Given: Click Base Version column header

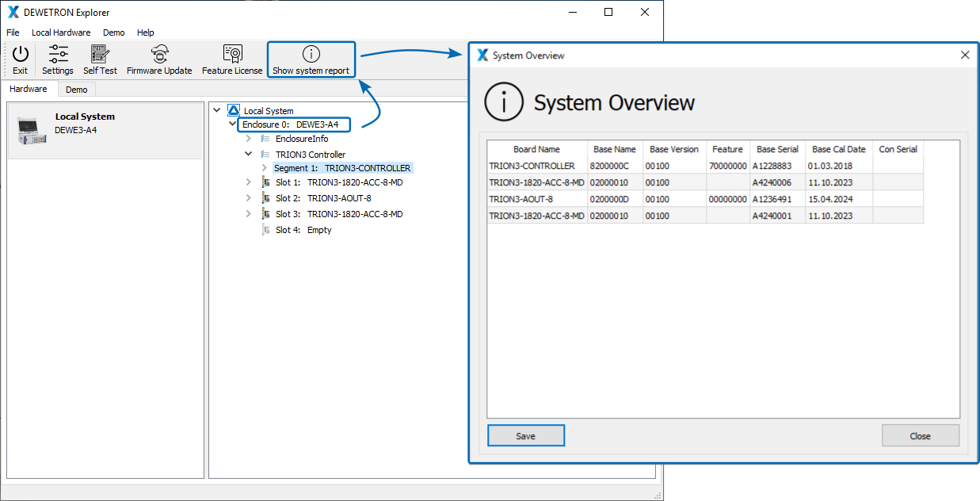Looking at the screenshot, I should (x=674, y=149).
